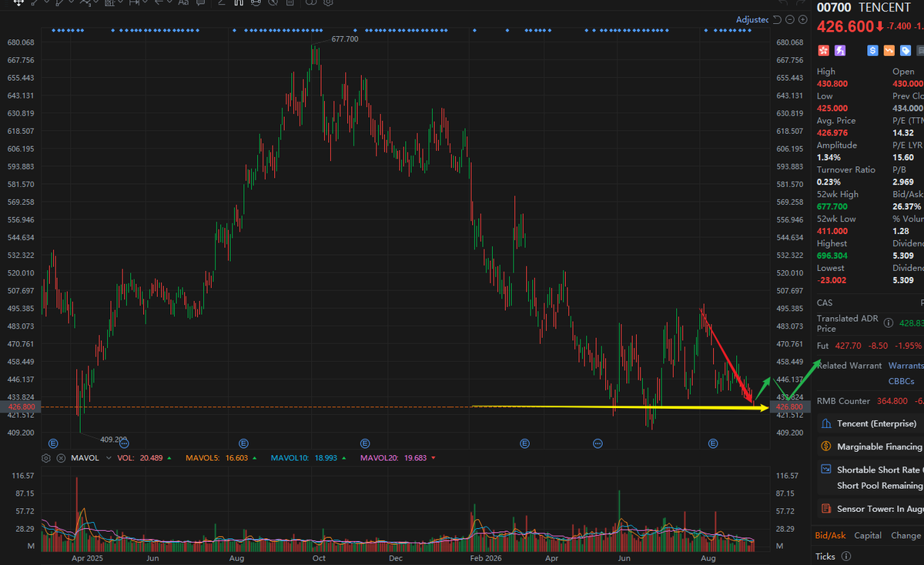Screen dimensions: 924x565
Task: Click the Amplitude 1.34% value
Action: pyautogui.click(x=829, y=157)
